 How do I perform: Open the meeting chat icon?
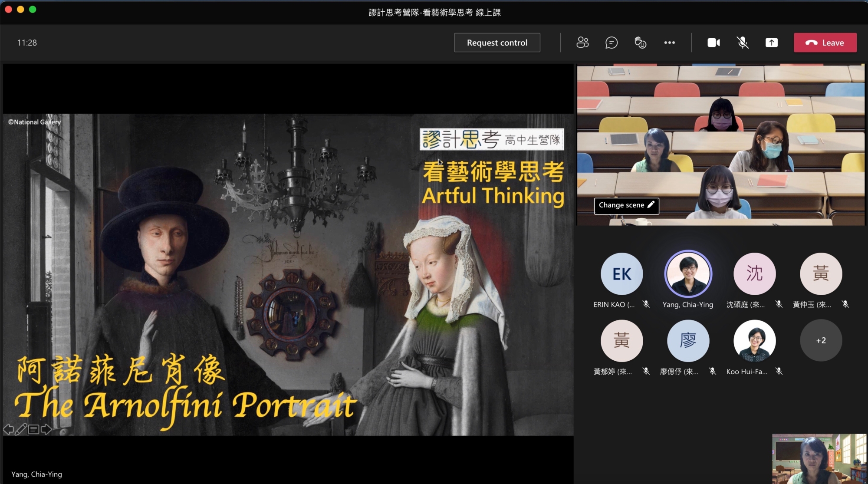point(612,43)
